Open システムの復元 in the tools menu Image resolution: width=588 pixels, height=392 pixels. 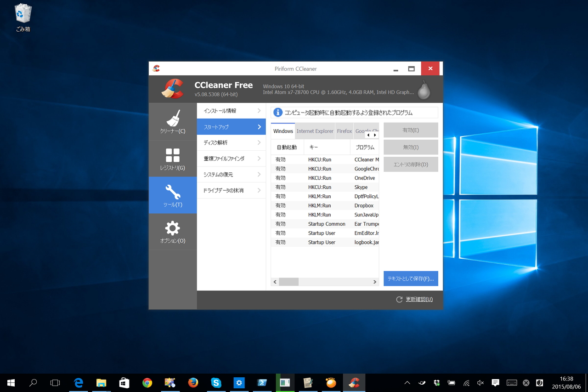click(x=232, y=175)
